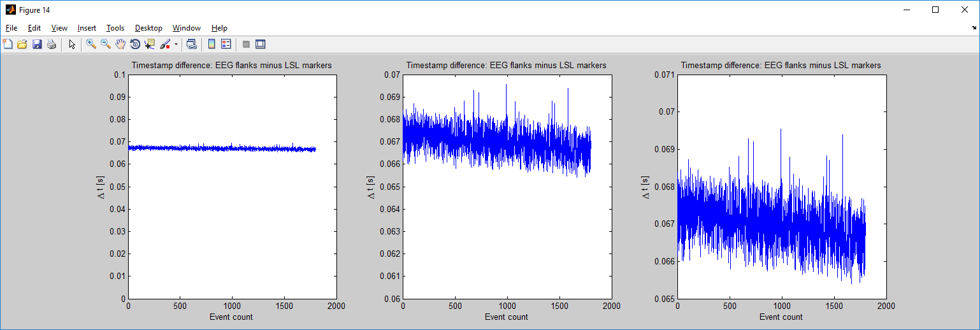Click the Hide Plot Tools icon
This screenshot has height=330, width=980.
click(246, 44)
